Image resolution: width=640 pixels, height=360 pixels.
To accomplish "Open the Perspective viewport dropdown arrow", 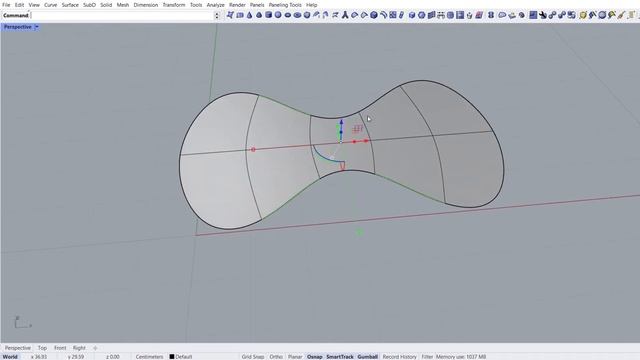I will coord(36,27).
